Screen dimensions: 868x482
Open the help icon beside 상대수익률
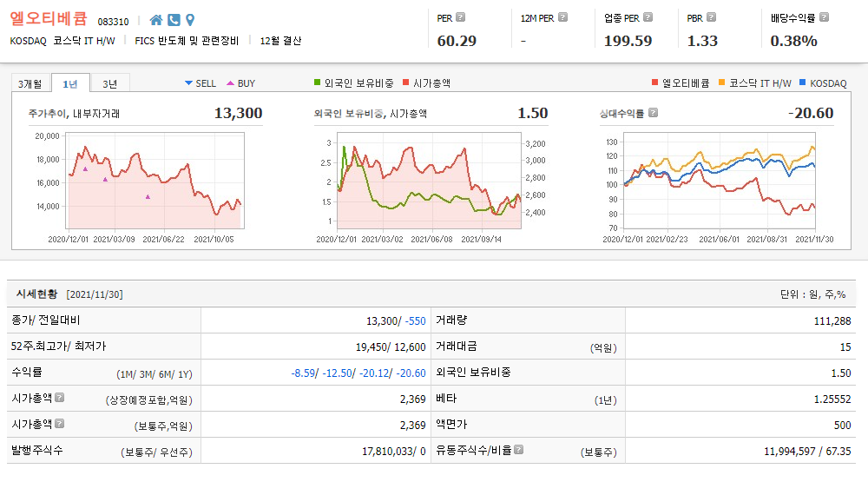click(x=654, y=113)
